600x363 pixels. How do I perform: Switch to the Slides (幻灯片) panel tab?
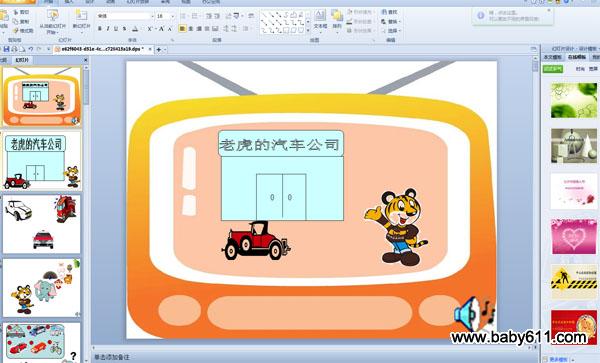pos(22,60)
